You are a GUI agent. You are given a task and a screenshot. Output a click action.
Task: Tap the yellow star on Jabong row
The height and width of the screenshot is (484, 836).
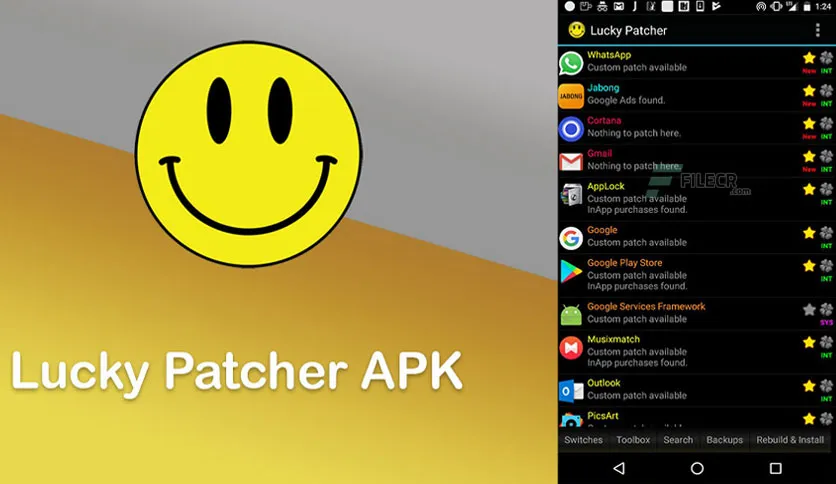pos(809,91)
